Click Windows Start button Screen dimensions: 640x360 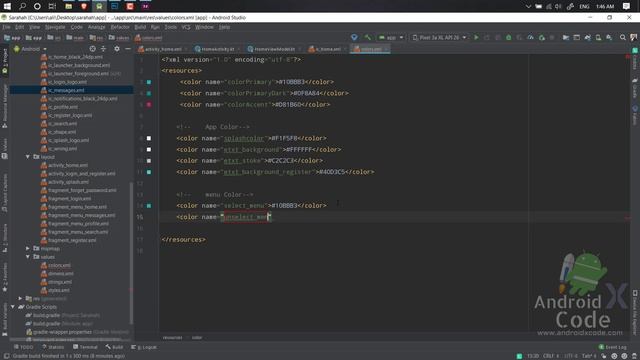7,6
